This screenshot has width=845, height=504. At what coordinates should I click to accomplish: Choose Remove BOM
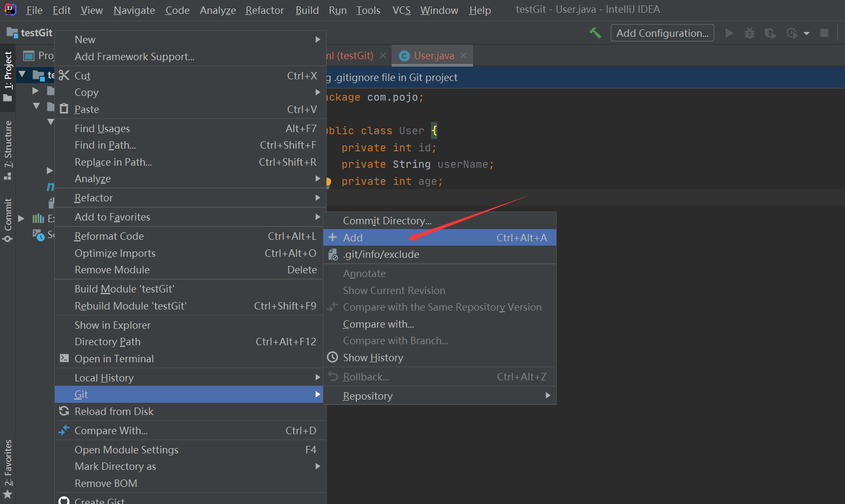point(190,483)
